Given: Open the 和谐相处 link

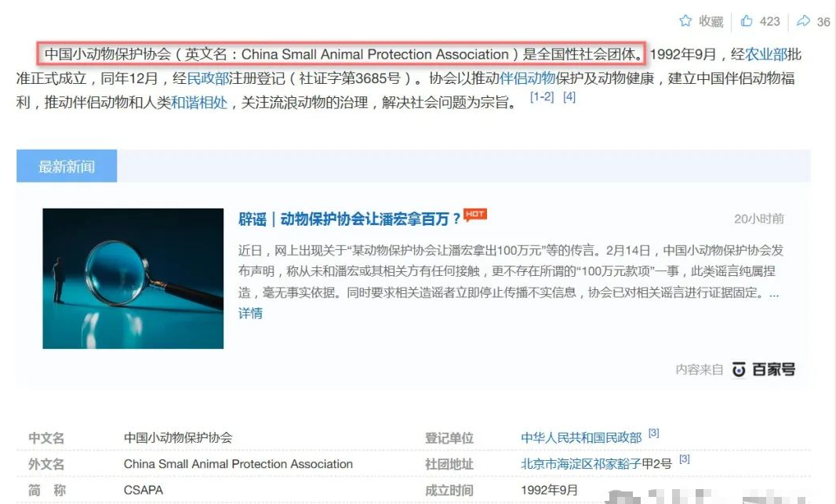Looking at the screenshot, I should [x=199, y=103].
